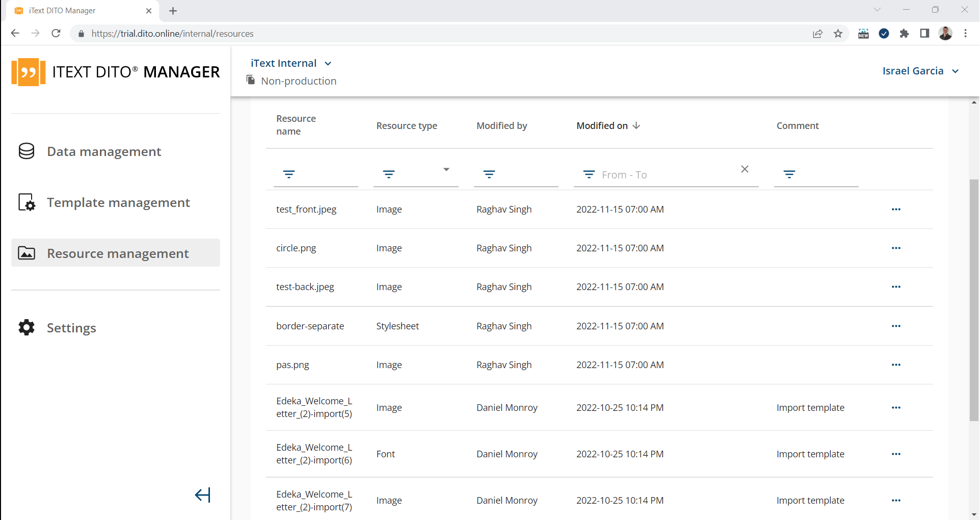
Task: Open the Resource name column filter
Action: pyautogui.click(x=288, y=174)
